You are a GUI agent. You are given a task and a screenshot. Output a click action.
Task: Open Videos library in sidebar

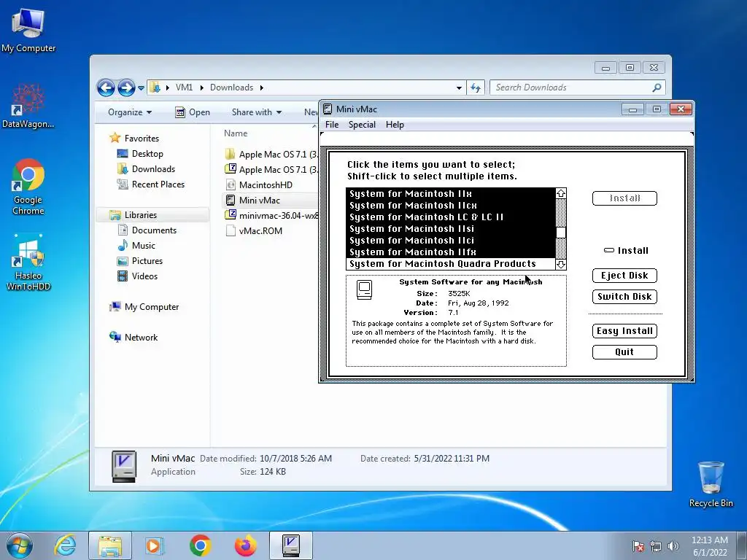point(137,276)
